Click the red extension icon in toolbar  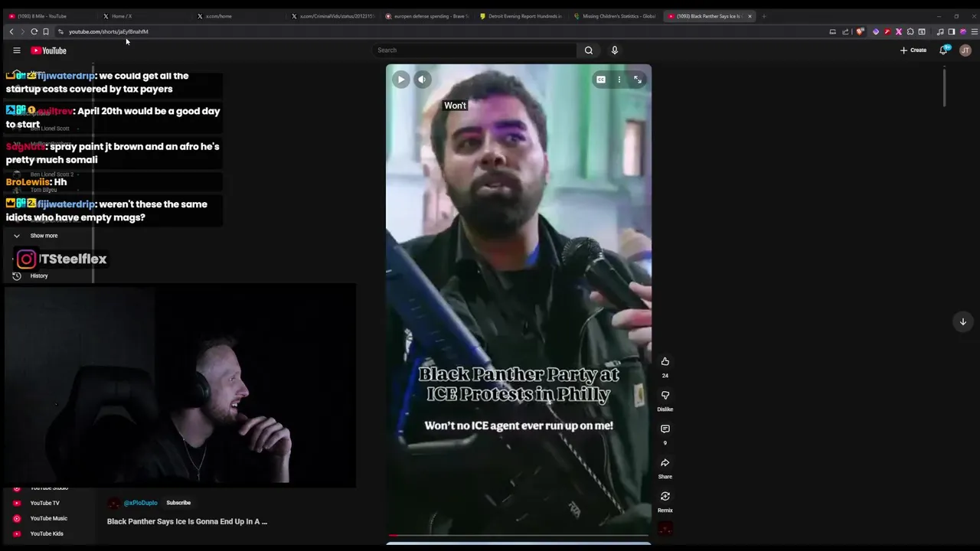(887, 31)
